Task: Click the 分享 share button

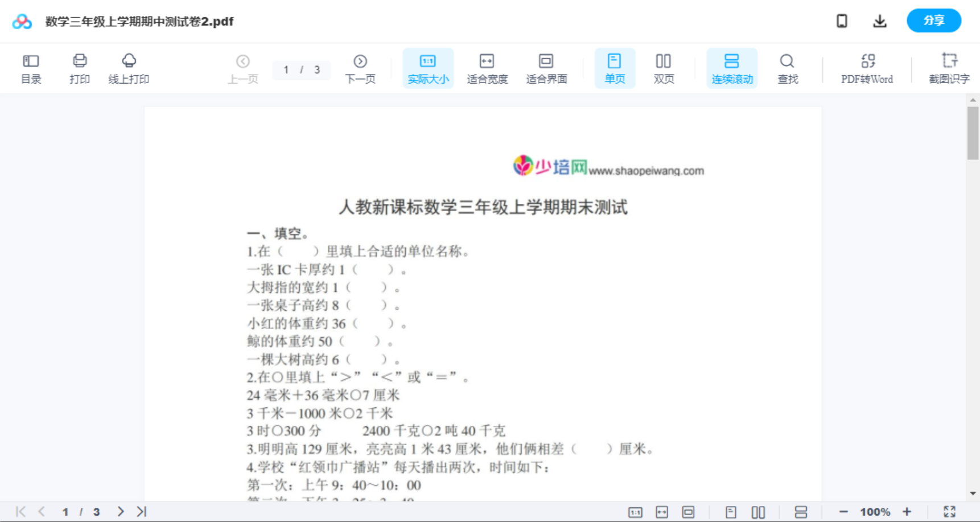Action: 933,20
